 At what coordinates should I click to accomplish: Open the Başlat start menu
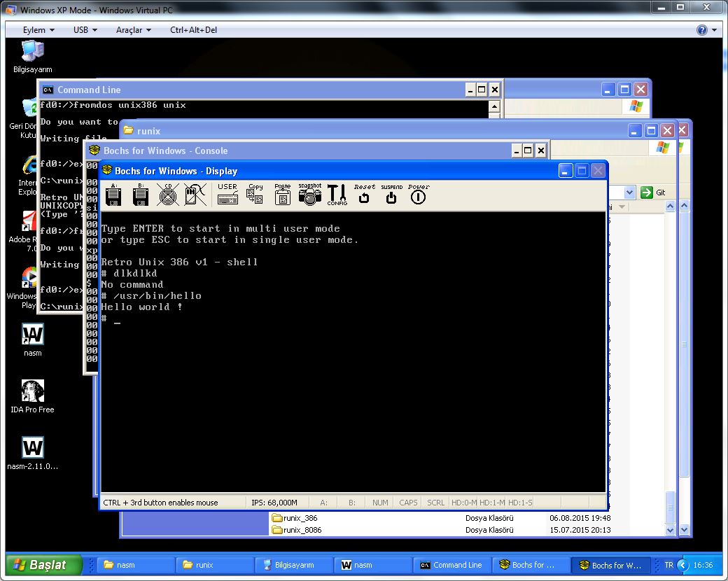tap(43, 565)
